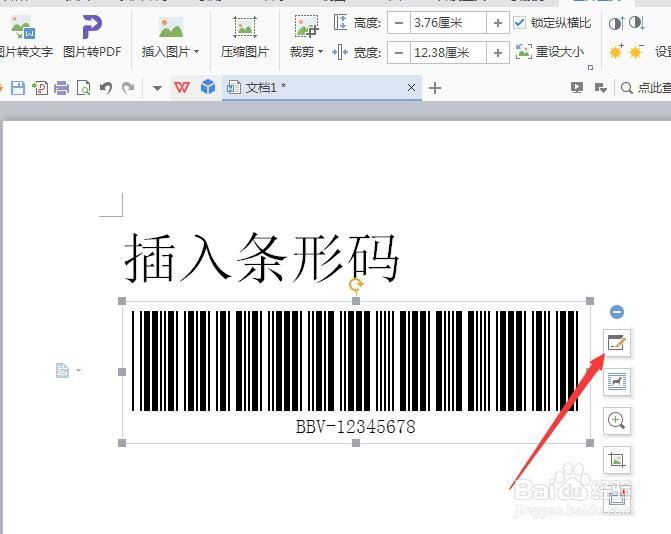Image resolution: width=671 pixels, height=534 pixels.
Task: Select the 裁剪 crop tool in the ribbon
Action: [306, 28]
